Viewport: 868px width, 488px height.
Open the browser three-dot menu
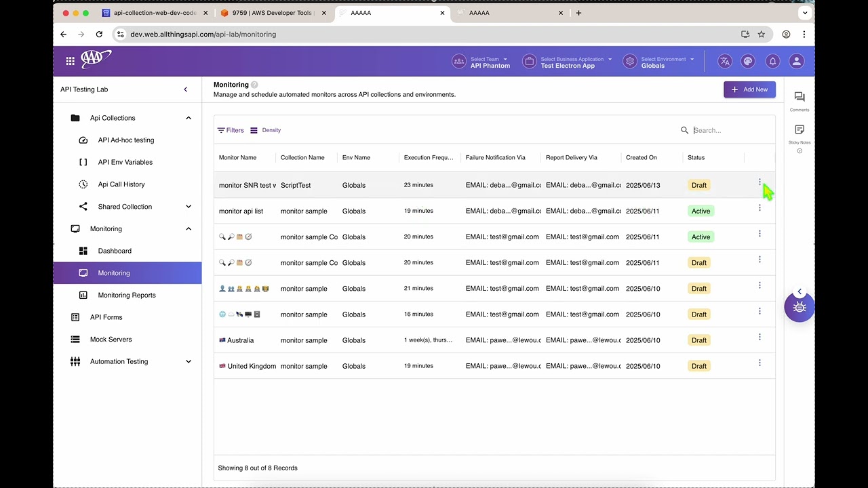point(804,34)
